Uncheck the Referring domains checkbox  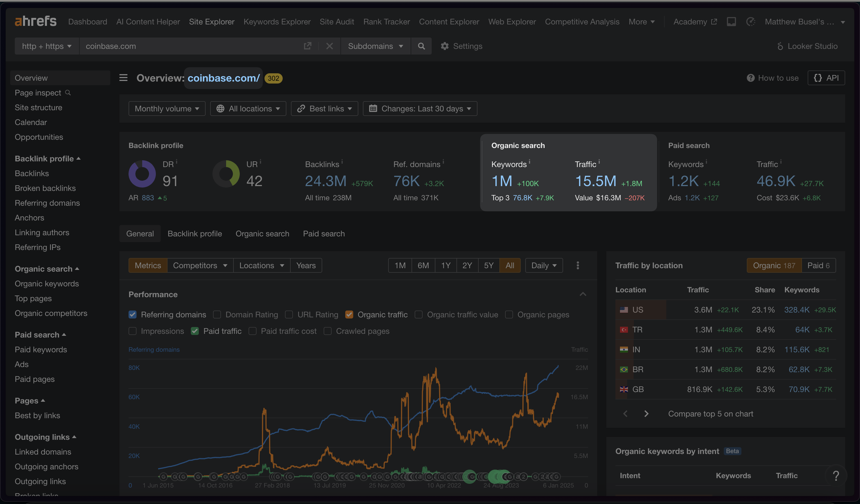click(x=133, y=315)
